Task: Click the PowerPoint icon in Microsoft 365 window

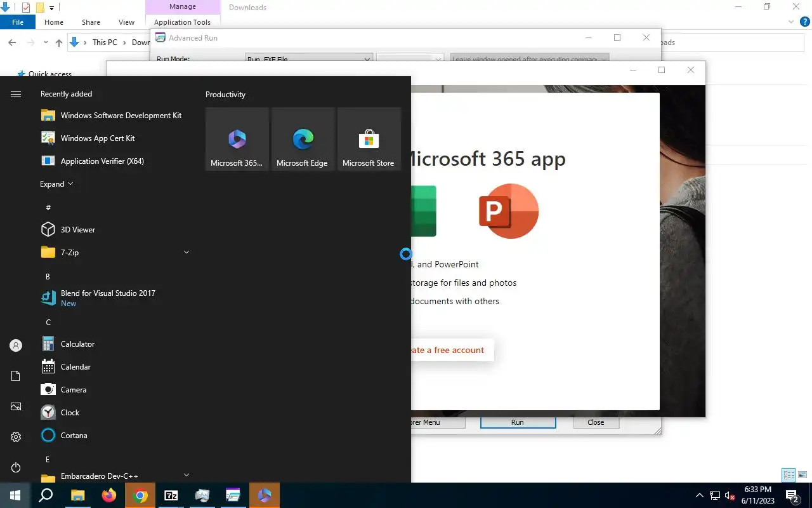Action: pyautogui.click(x=509, y=211)
